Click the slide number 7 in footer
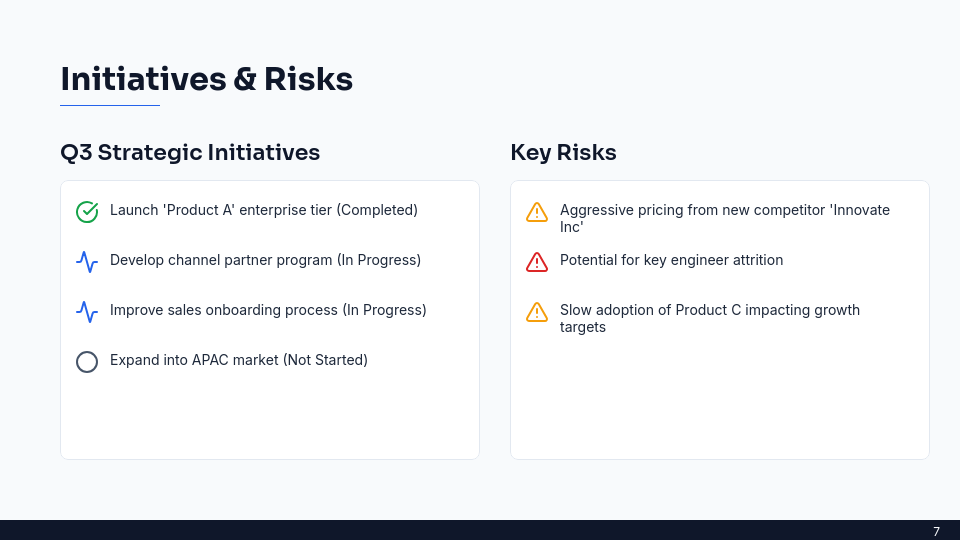 (x=936, y=531)
